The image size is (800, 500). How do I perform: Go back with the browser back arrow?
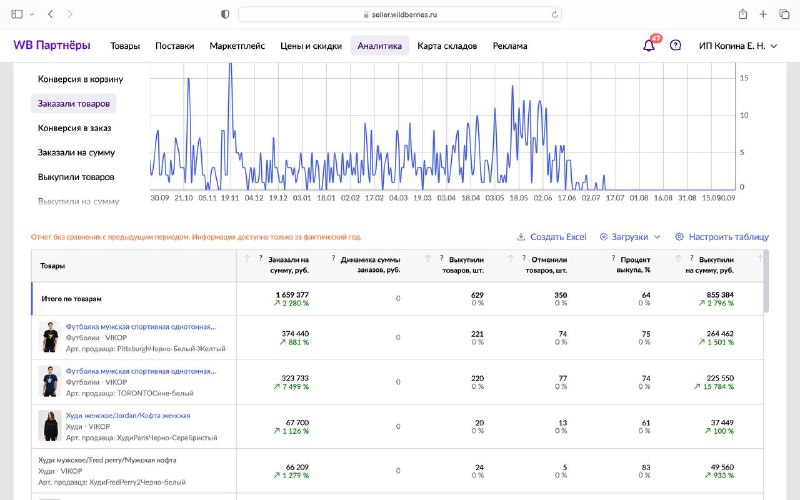coord(51,14)
